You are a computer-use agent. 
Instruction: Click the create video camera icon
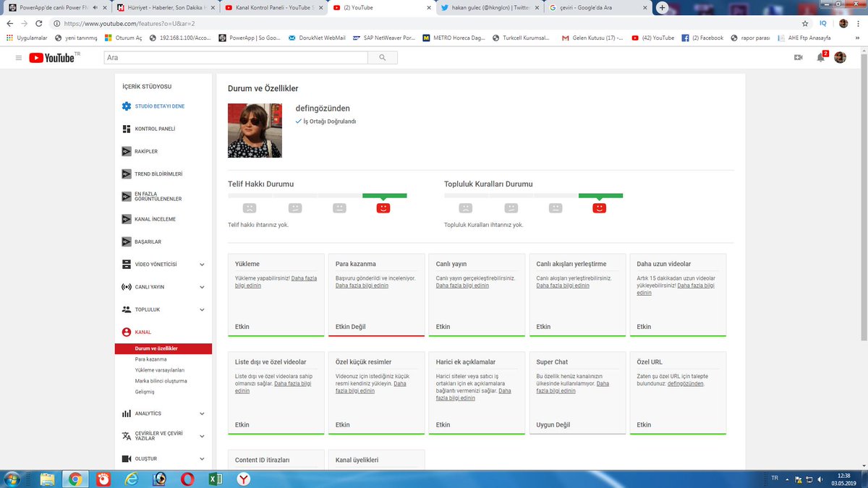[x=799, y=58]
